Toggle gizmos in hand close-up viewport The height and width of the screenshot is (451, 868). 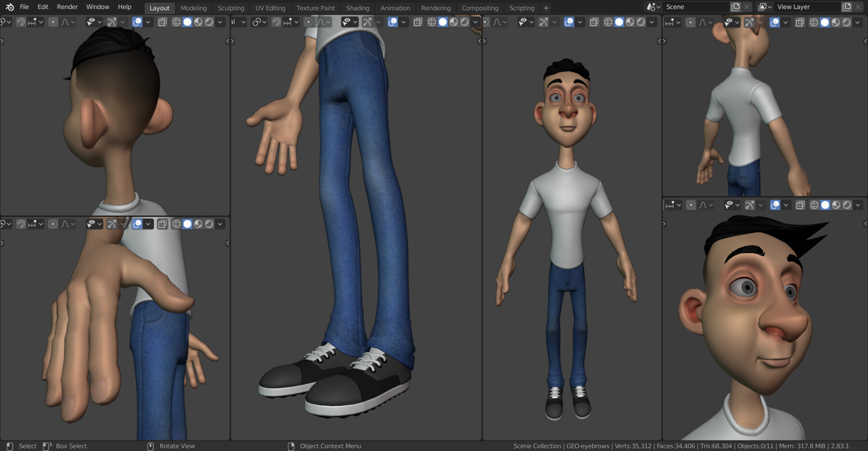[112, 224]
